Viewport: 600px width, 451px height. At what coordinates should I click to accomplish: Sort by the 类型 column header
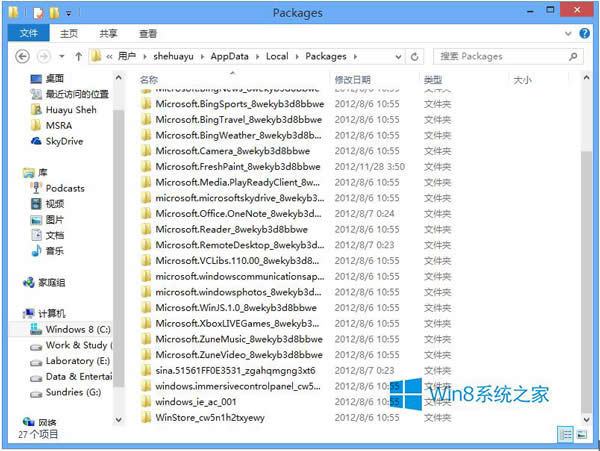[433, 80]
